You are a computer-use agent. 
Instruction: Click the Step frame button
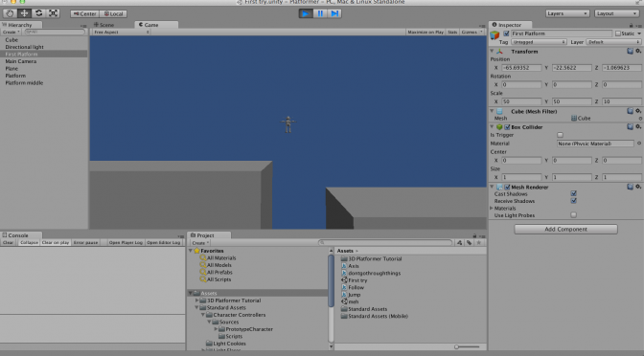pos(334,13)
